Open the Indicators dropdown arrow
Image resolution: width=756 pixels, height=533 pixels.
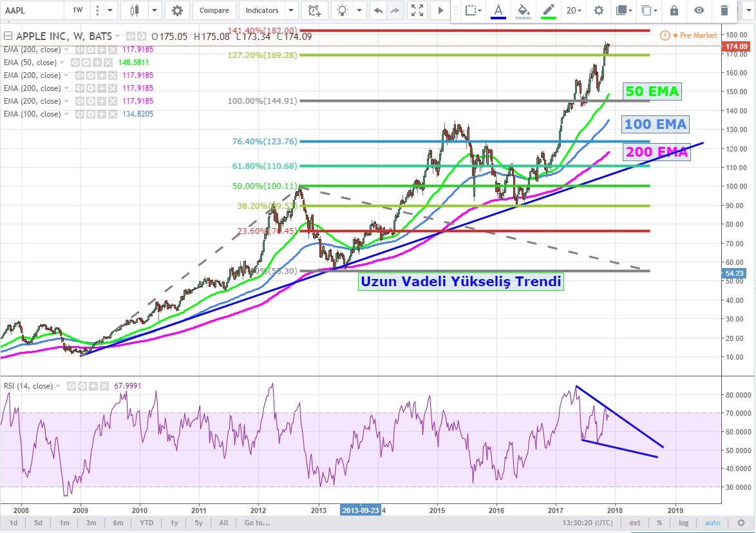[291, 10]
